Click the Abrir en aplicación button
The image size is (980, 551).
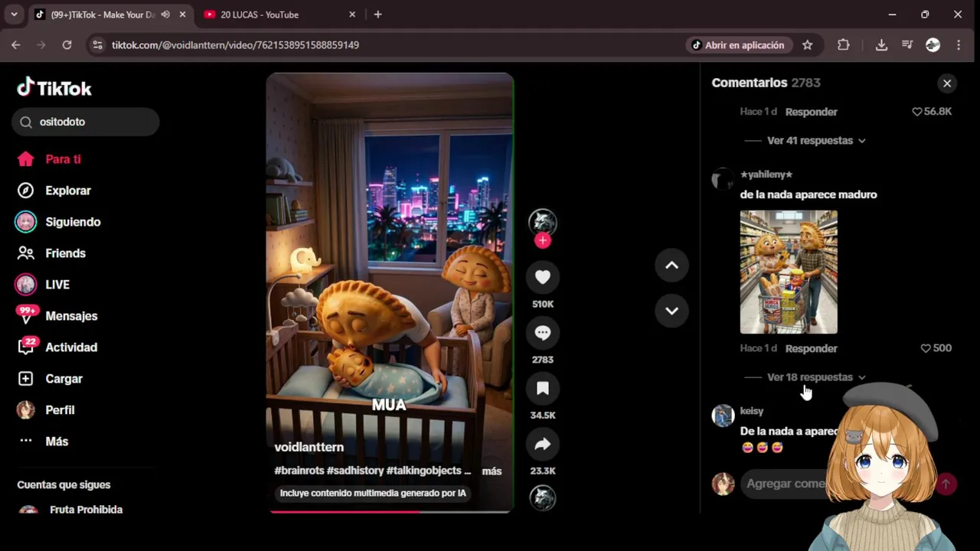738,45
